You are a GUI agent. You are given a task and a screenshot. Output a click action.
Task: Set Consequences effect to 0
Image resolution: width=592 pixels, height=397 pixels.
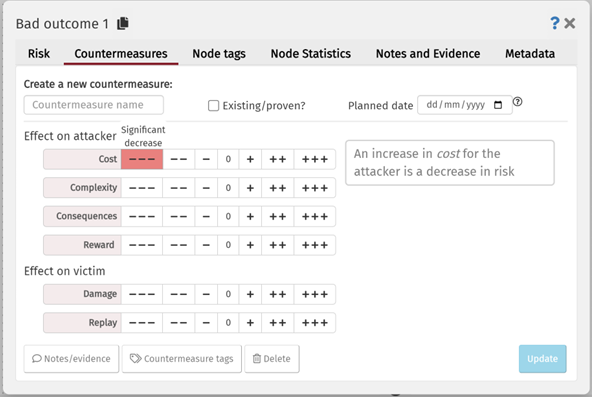(x=228, y=217)
